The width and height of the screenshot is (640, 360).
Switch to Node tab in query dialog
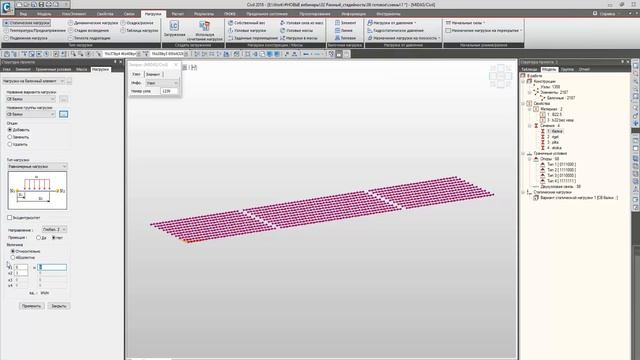coord(136,74)
